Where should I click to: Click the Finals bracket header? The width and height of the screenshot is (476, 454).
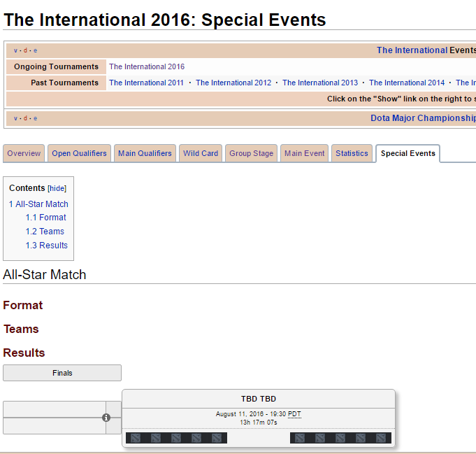click(62, 373)
